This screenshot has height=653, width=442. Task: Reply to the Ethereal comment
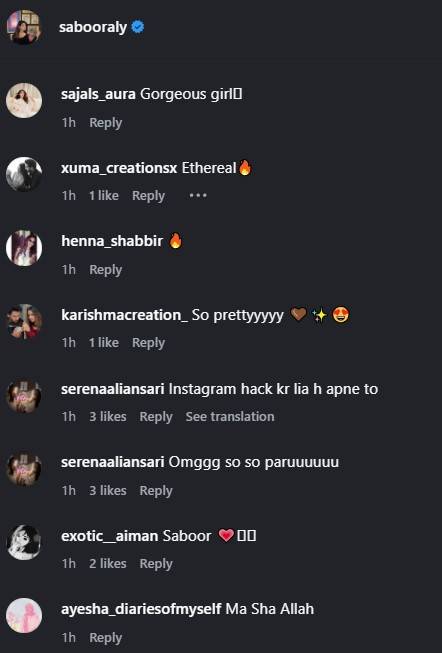(148, 196)
